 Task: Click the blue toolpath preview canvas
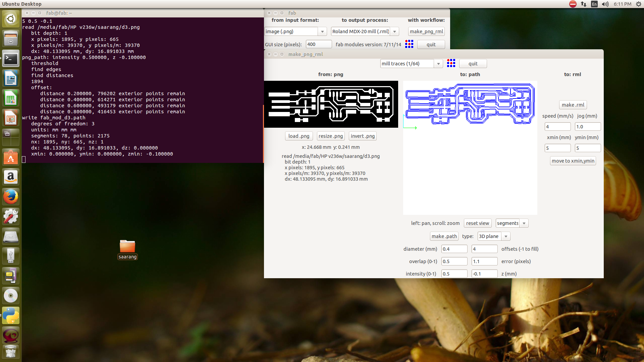(470, 148)
